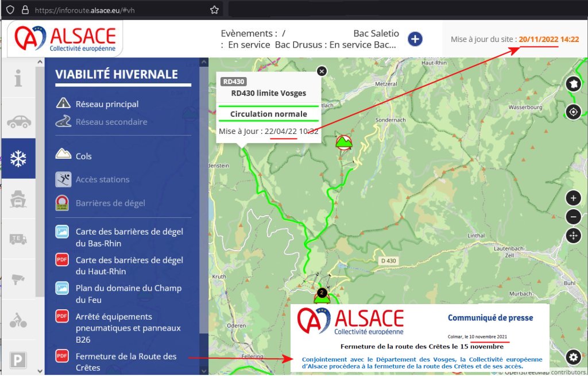Zoom in on the map
This screenshot has height=376, width=588.
(574, 198)
